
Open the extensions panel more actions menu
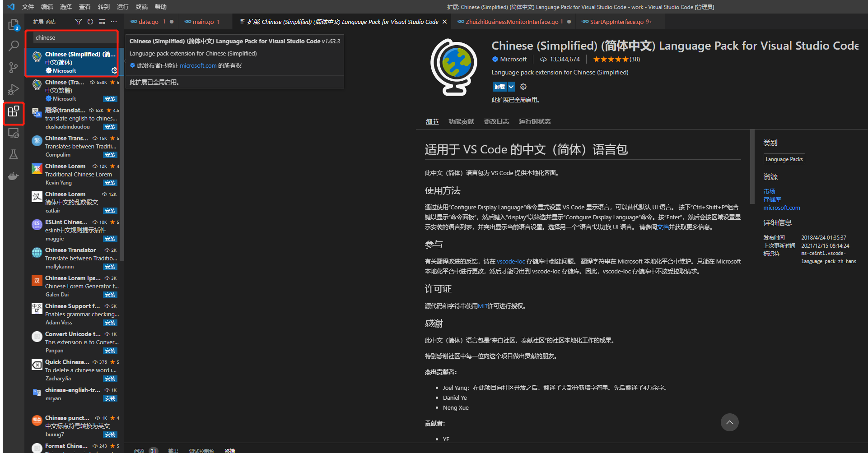[x=114, y=22]
